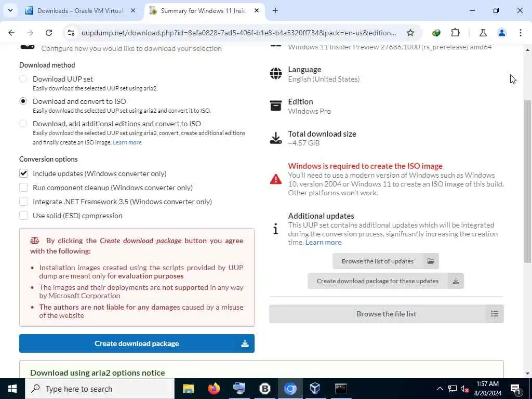Click the network tray icon
This screenshot has width=532, height=399.
453,389
